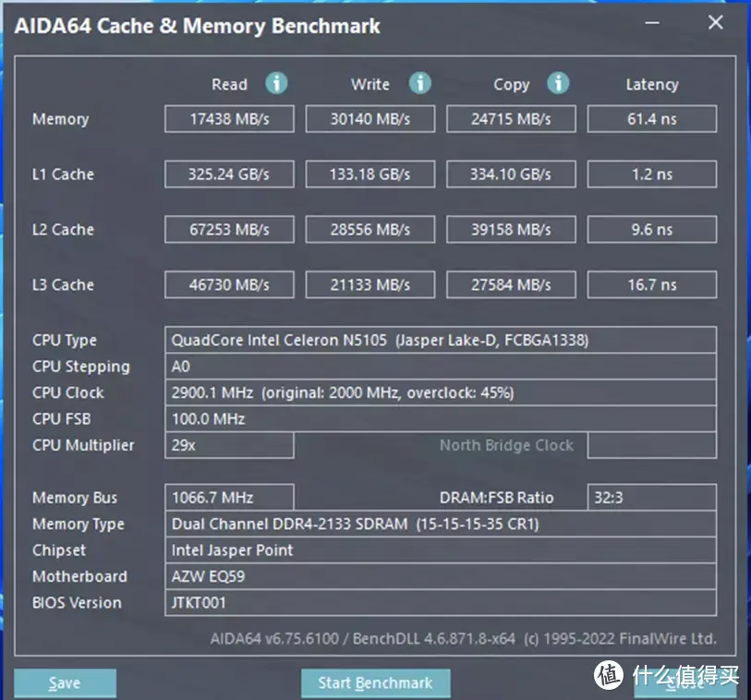Viewport: 751px width, 700px height.
Task: Click the Motherboard field AZW EQ59
Action: [x=441, y=576]
